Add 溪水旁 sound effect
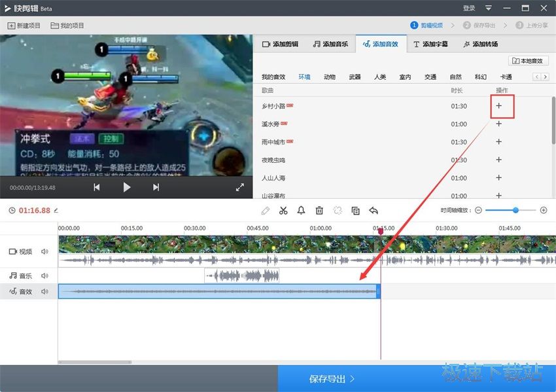The width and height of the screenshot is (556, 392). tap(499, 124)
